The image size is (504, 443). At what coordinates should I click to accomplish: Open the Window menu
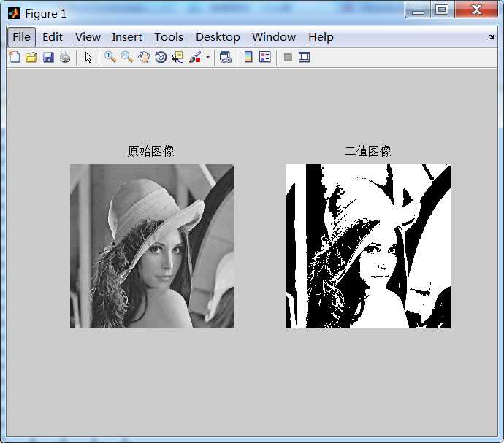pos(273,37)
